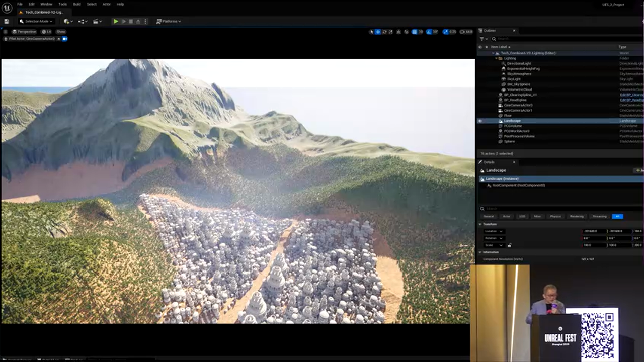
Task: Collapse the Lighting folder in Outliner
Action: click(x=496, y=58)
